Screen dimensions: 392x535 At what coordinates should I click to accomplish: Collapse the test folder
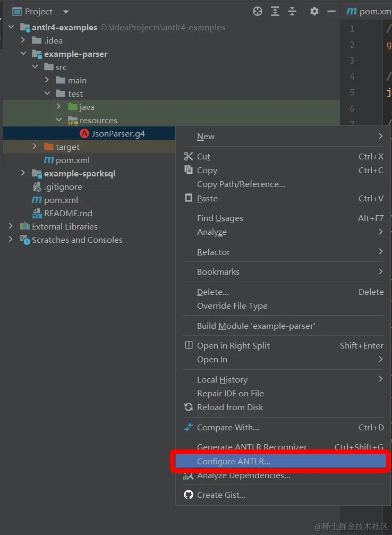[x=47, y=93]
